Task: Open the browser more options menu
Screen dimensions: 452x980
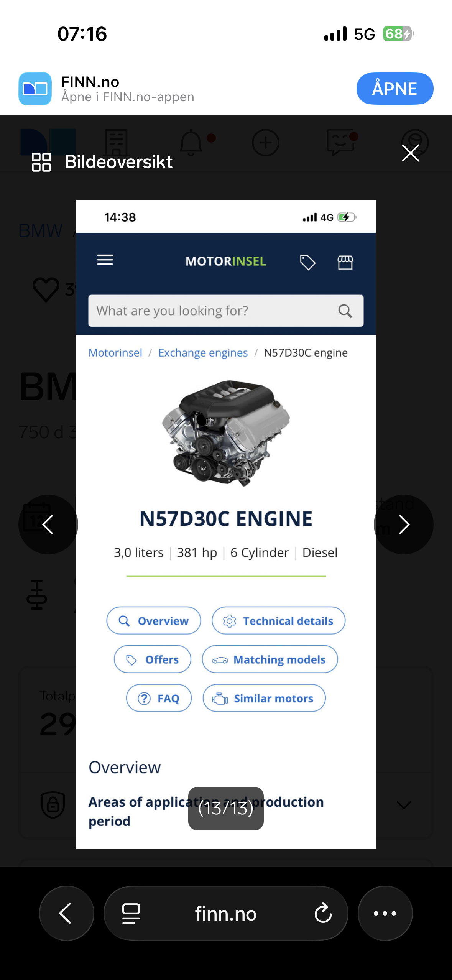Action: click(x=385, y=913)
